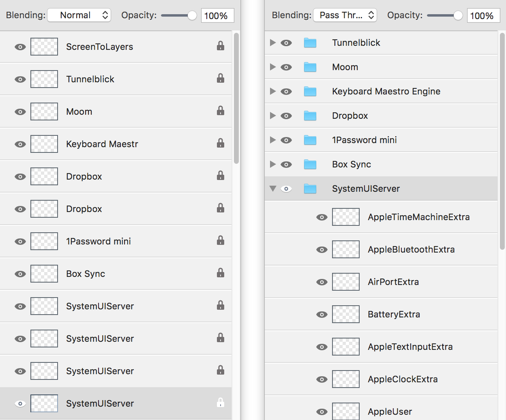Select the 'AppleTextInputExtra' layer name

410,347
